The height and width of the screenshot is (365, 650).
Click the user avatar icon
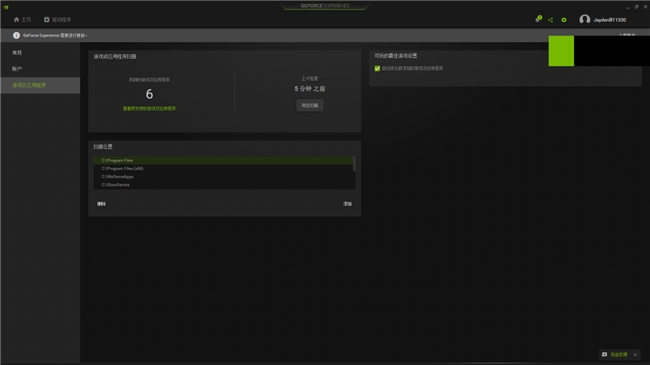click(585, 19)
